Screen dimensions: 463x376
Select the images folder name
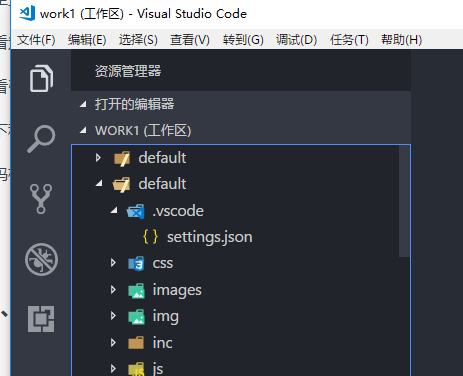click(x=177, y=290)
